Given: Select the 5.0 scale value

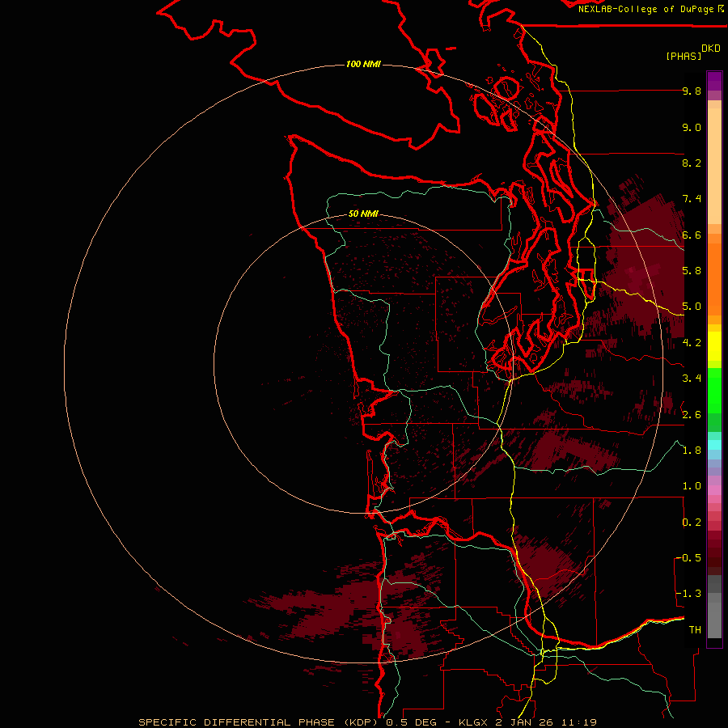Looking at the screenshot, I should [692, 307].
